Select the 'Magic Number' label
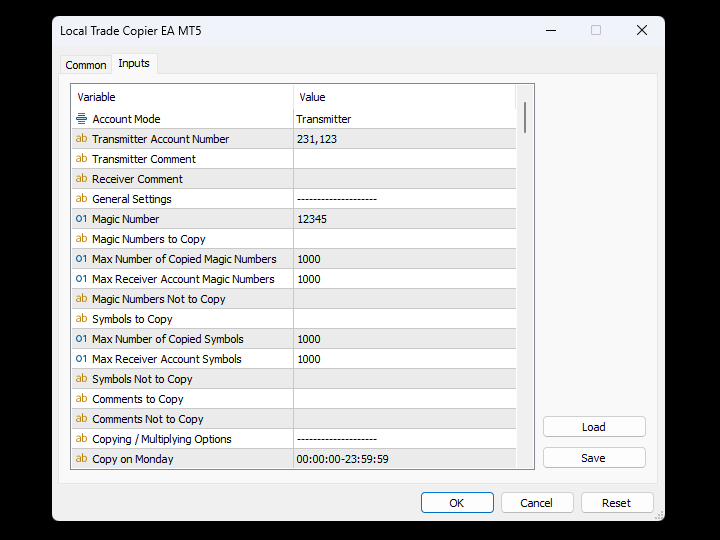The width and height of the screenshot is (720, 540). (125, 219)
